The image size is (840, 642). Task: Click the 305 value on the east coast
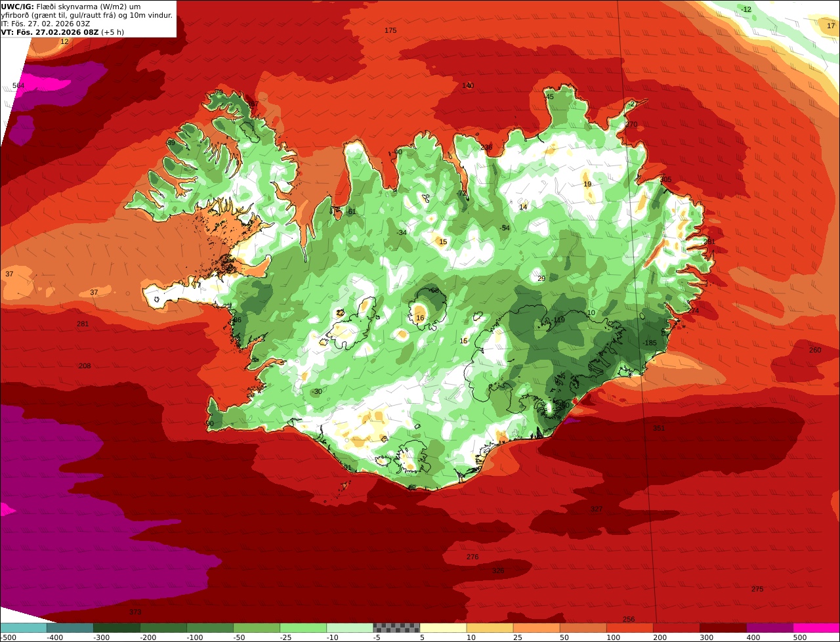[665, 179]
